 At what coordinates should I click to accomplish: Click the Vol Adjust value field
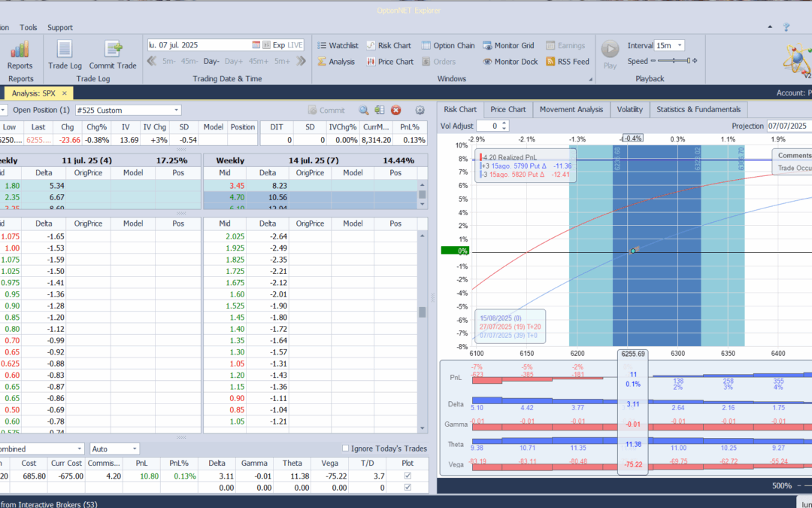coord(489,126)
